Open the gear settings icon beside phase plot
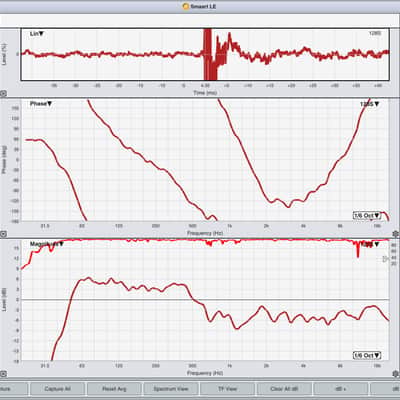The image size is (400, 400). [x=396, y=234]
